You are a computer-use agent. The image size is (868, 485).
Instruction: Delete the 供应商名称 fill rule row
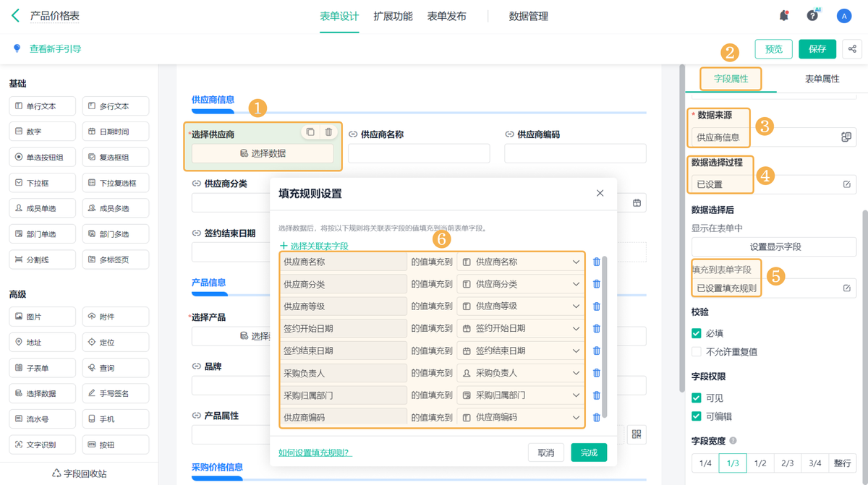pos(597,262)
